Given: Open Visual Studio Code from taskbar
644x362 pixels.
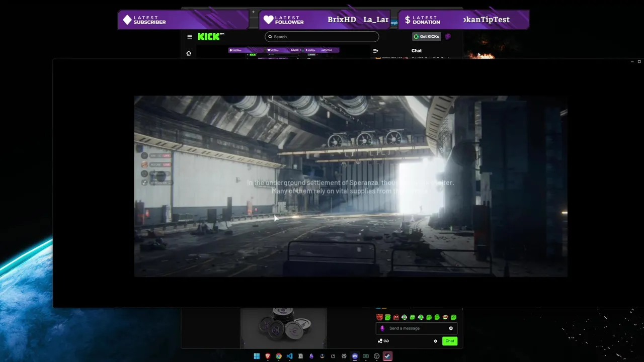Looking at the screenshot, I should click(289, 356).
